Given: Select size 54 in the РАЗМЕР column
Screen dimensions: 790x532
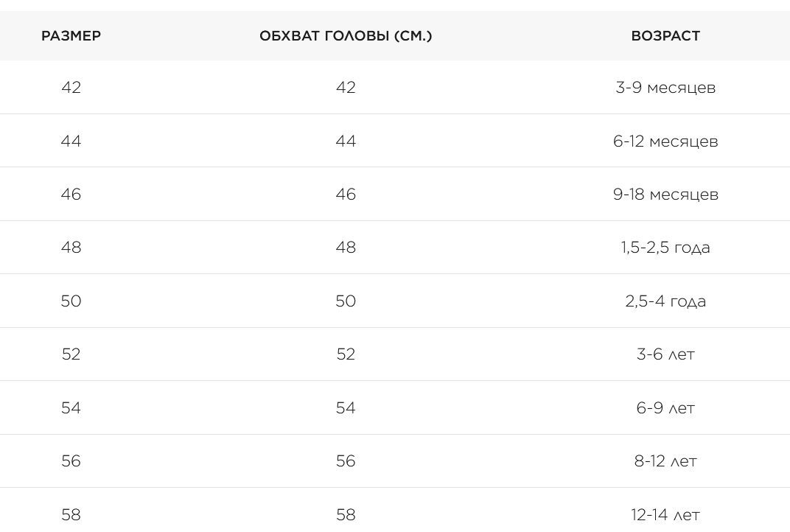Looking at the screenshot, I should point(71,407).
